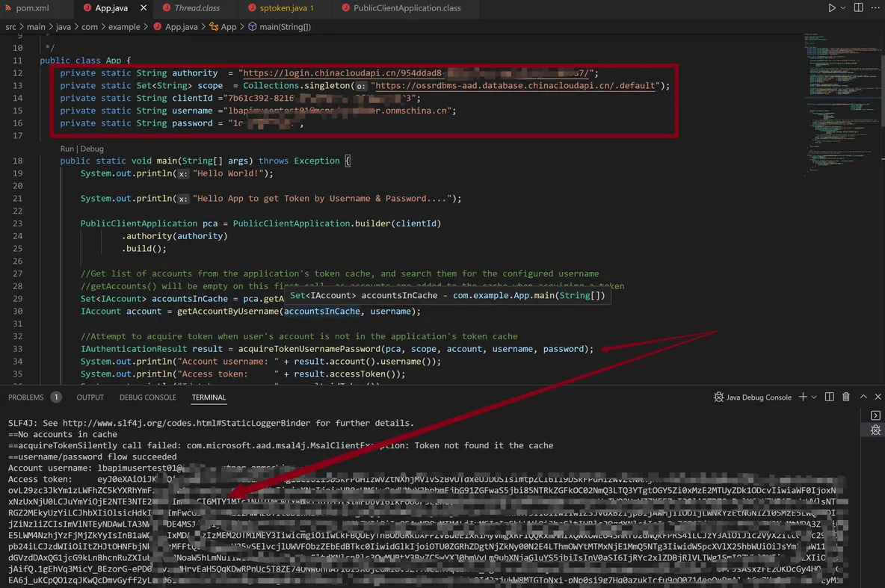Switch to the DEBUG CONSOLE panel tab
885x588 pixels.
(x=148, y=397)
